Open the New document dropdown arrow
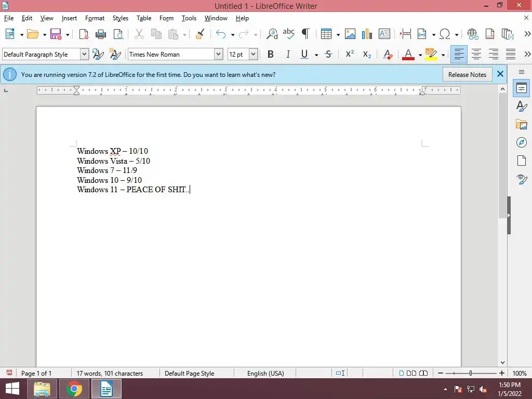This screenshot has width=532, height=399. pyautogui.click(x=21, y=35)
